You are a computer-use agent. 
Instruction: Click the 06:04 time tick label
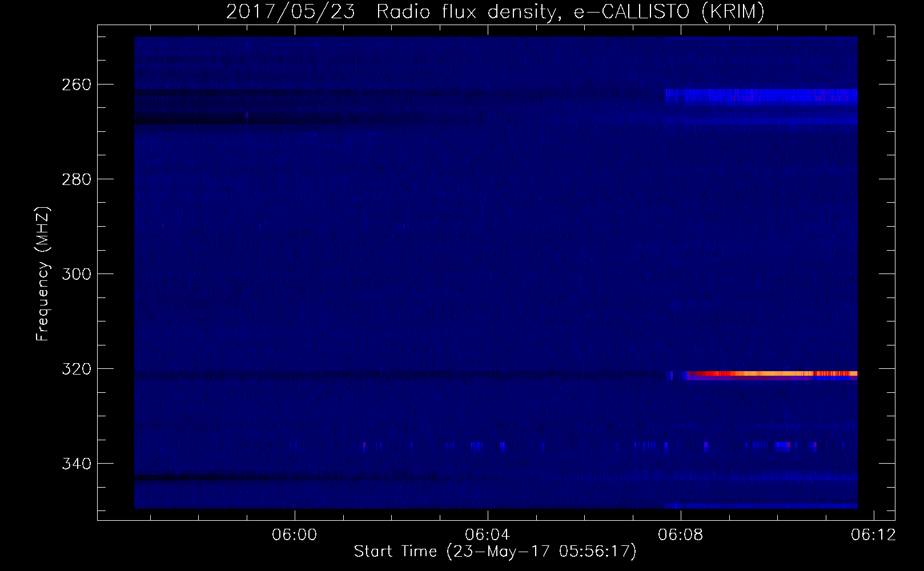[488, 535]
